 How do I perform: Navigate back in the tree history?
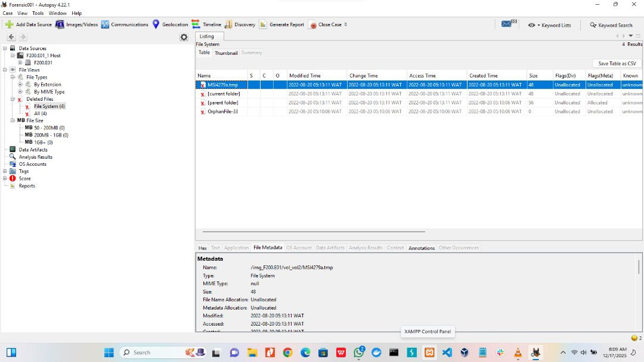(x=11, y=37)
